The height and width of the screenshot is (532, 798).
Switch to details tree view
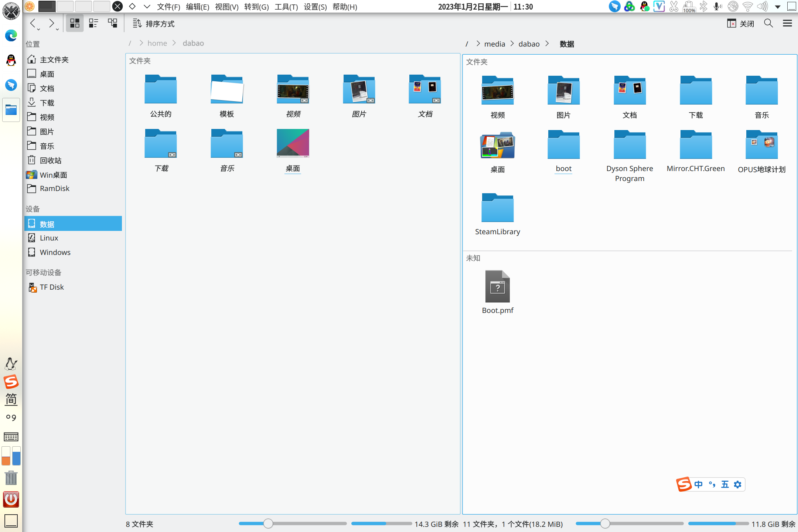[113, 23]
